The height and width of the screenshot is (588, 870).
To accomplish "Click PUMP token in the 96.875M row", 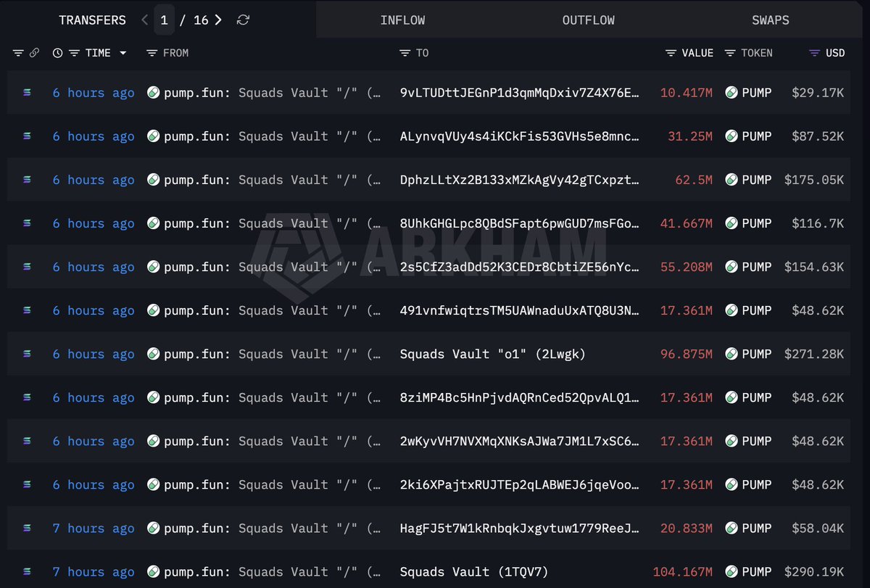I will [748, 354].
